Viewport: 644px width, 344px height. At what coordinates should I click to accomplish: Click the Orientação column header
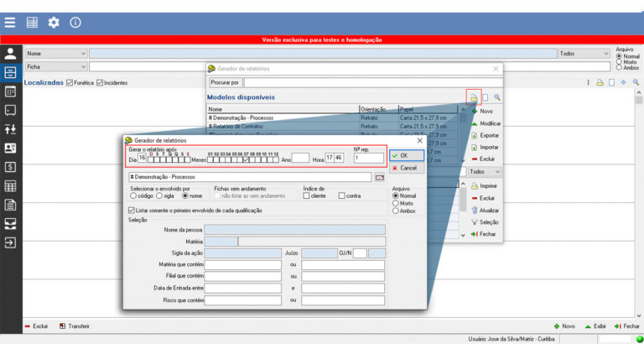[379, 109]
